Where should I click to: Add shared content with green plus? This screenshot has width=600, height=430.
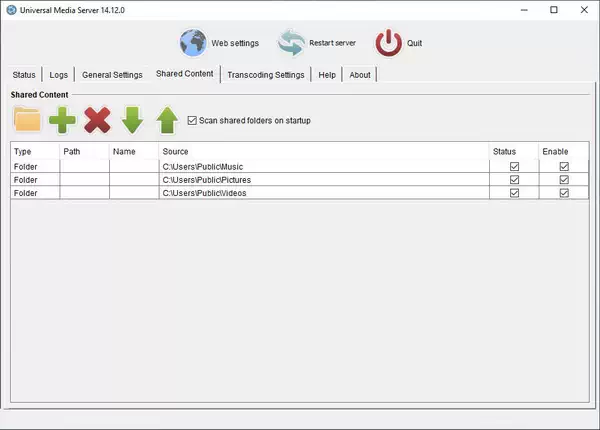(62, 120)
